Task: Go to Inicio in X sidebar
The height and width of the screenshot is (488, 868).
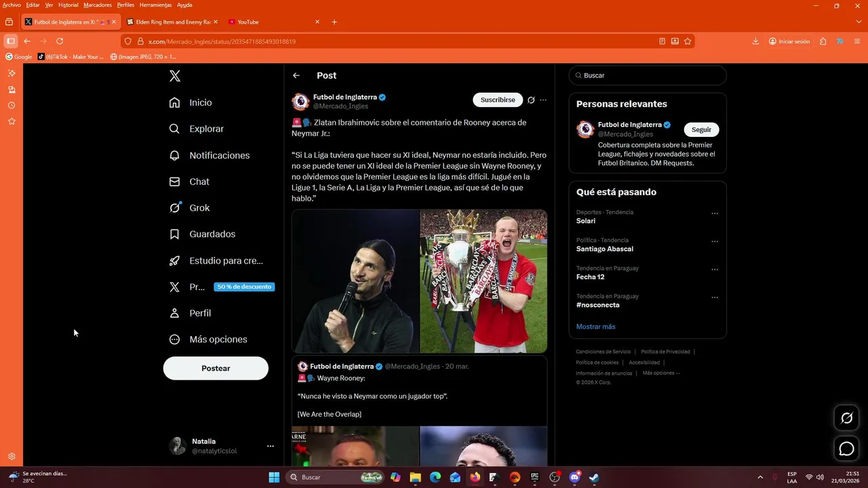Action: (191, 102)
